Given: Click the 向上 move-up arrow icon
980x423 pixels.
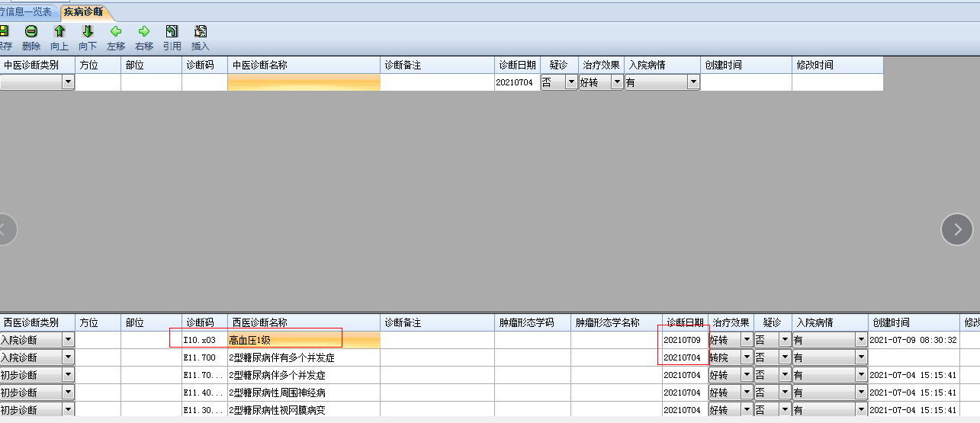Looking at the screenshot, I should point(59,32).
